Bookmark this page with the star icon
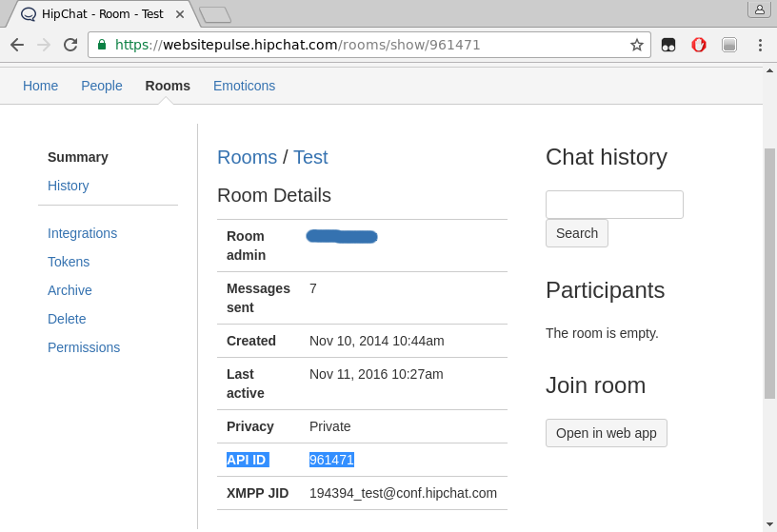Screen dimensions: 777x532 point(637,45)
